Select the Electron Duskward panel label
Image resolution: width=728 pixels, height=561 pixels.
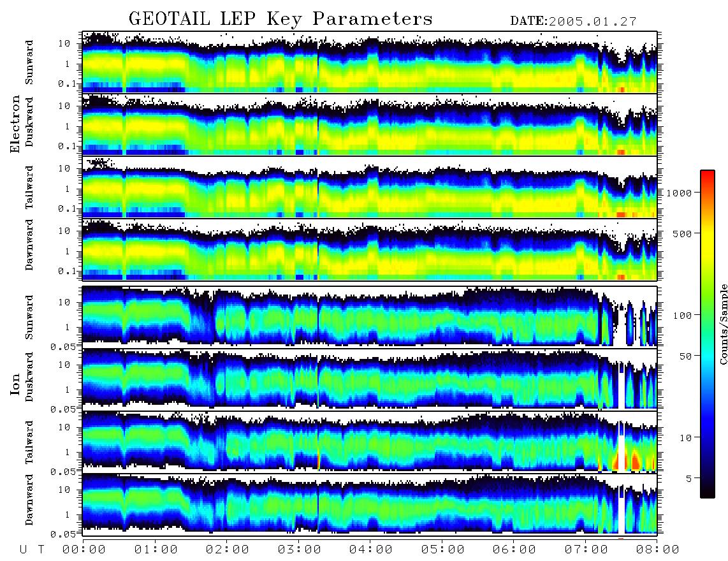(x=29, y=122)
